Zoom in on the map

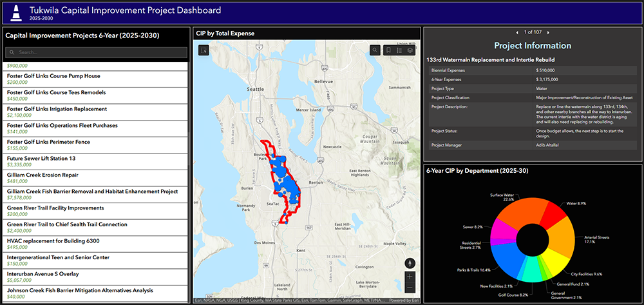coord(410,276)
